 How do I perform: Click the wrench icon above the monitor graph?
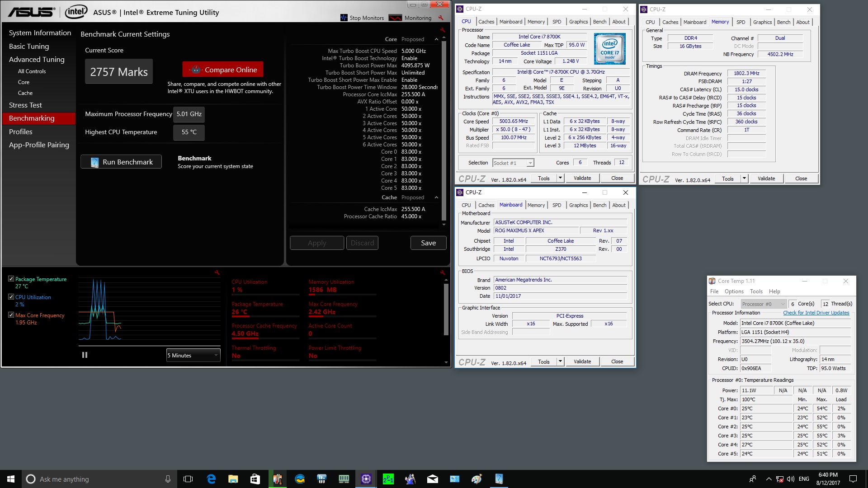pyautogui.click(x=217, y=272)
